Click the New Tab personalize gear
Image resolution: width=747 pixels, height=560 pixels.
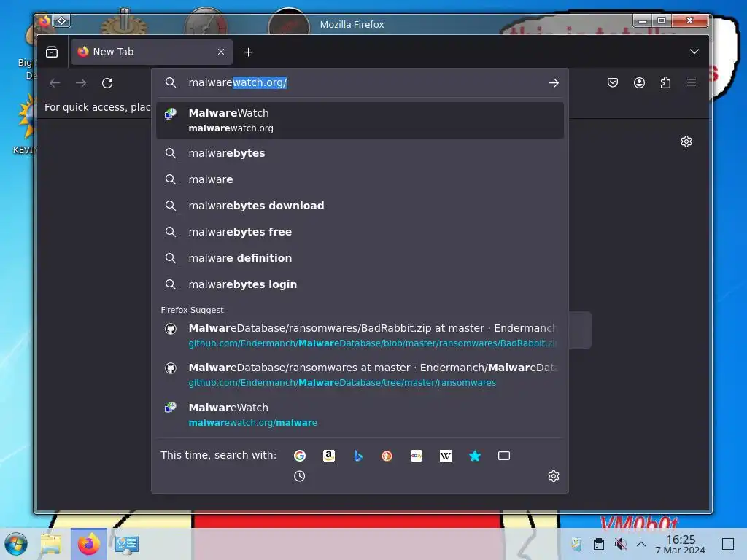[686, 141]
